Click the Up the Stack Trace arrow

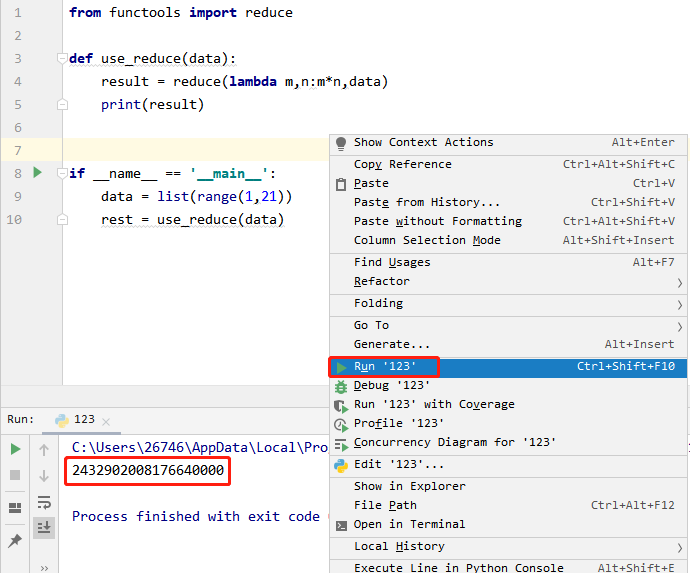(44, 450)
